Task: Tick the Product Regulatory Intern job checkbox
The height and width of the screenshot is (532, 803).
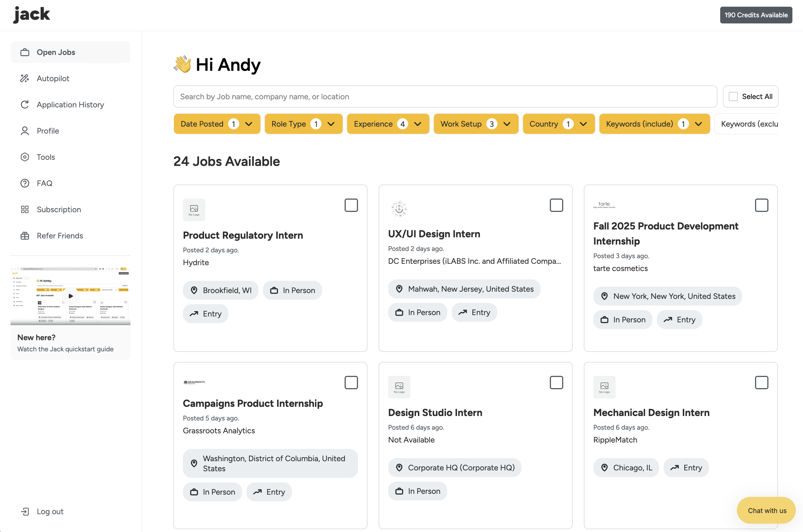Action: click(351, 205)
